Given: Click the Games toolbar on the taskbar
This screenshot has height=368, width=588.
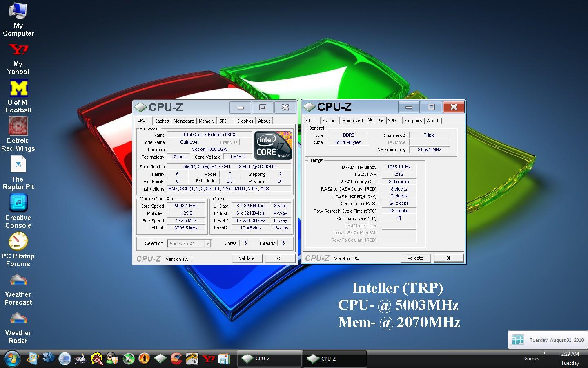Looking at the screenshot, I should (x=531, y=359).
